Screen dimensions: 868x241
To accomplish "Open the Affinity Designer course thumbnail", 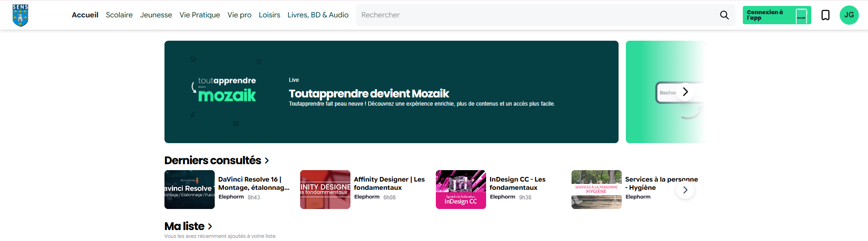I will [325, 189].
